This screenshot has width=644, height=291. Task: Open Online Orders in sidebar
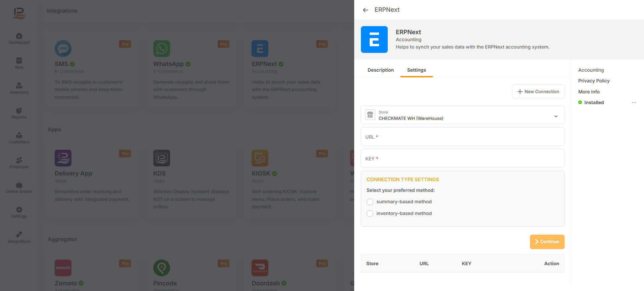(x=19, y=188)
